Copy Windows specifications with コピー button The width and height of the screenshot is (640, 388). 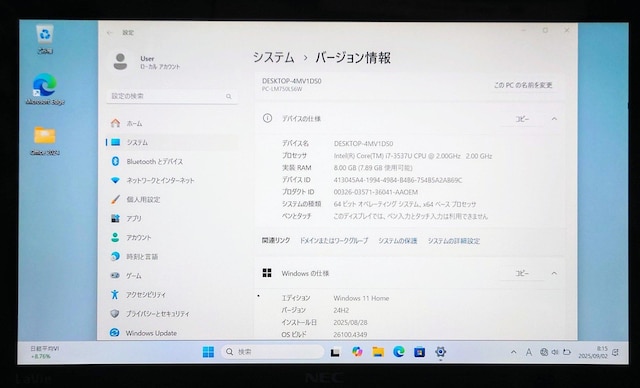point(522,273)
